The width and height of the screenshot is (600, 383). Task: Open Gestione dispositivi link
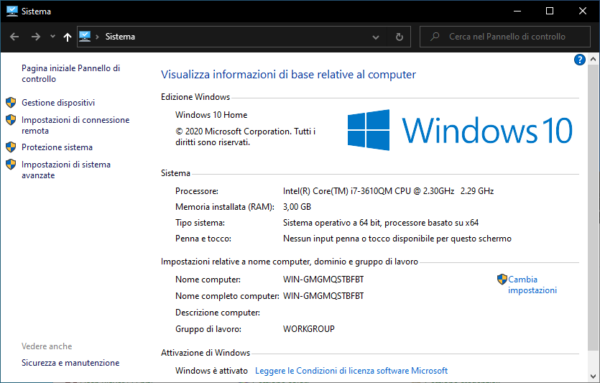[x=58, y=103]
